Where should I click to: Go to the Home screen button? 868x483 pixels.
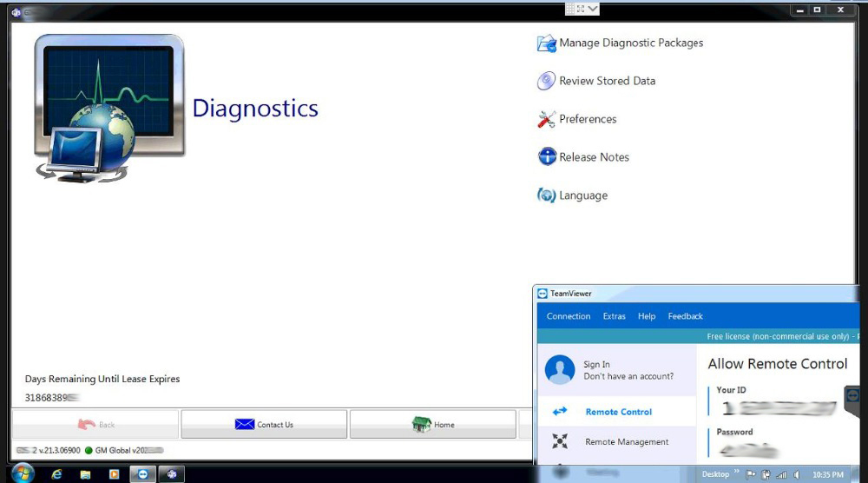pos(433,424)
